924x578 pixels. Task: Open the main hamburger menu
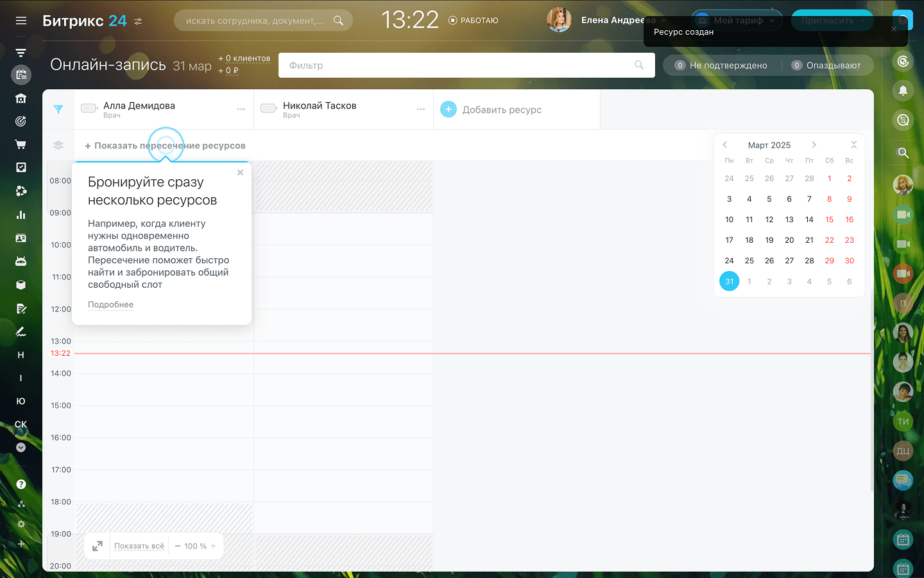(x=21, y=21)
